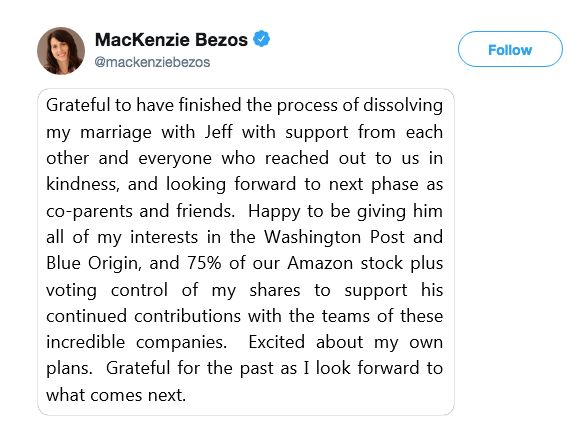
Task: Open the round profile avatar photo
Action: 61,51
